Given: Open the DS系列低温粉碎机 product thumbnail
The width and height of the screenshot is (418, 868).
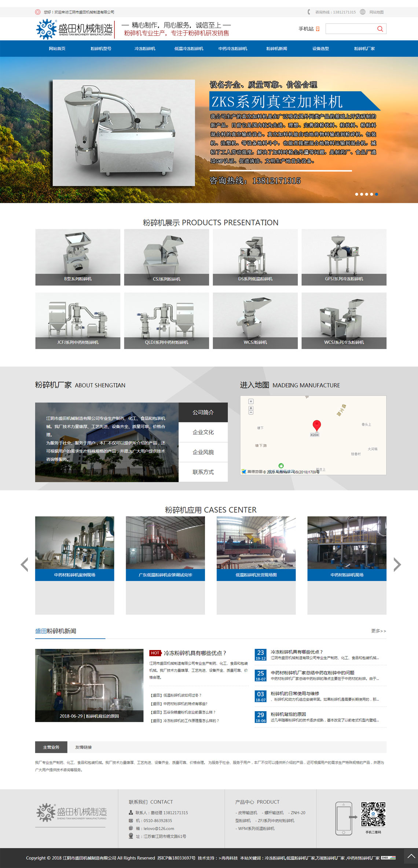Looking at the screenshot, I should pos(255,257).
